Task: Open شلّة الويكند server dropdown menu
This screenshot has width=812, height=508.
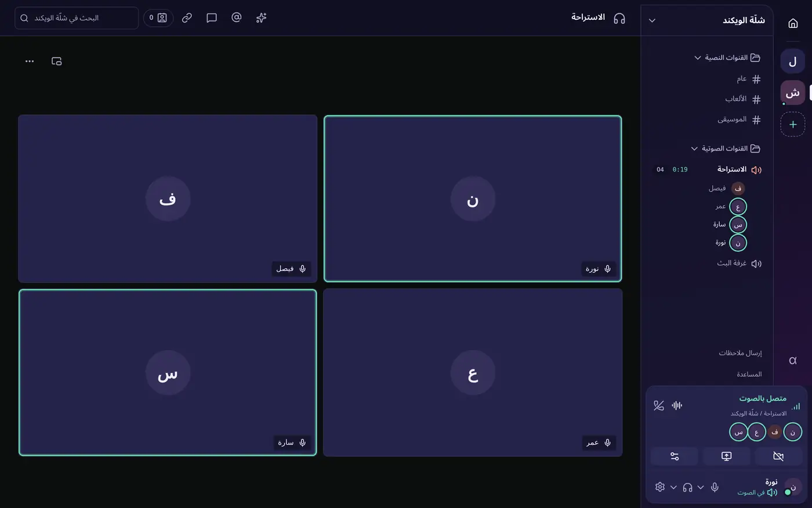Action: coord(652,20)
